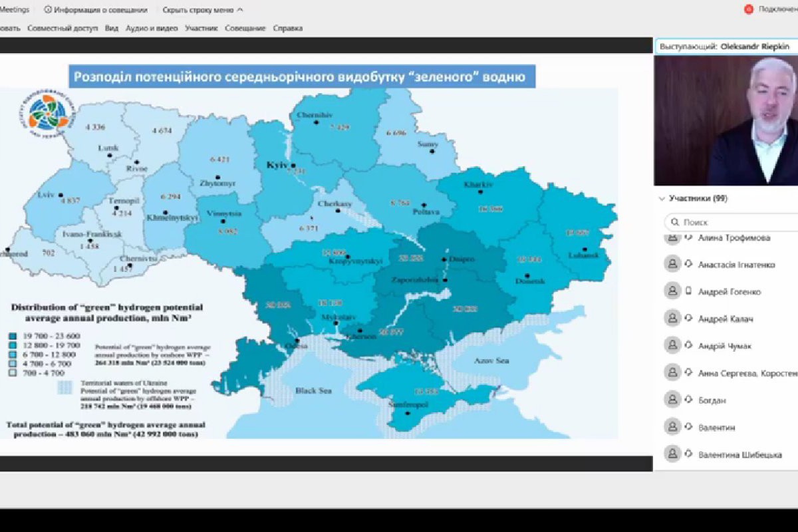Click the 'Black Sea' label on the map
Image resolution: width=798 pixels, height=532 pixels.
(x=314, y=390)
